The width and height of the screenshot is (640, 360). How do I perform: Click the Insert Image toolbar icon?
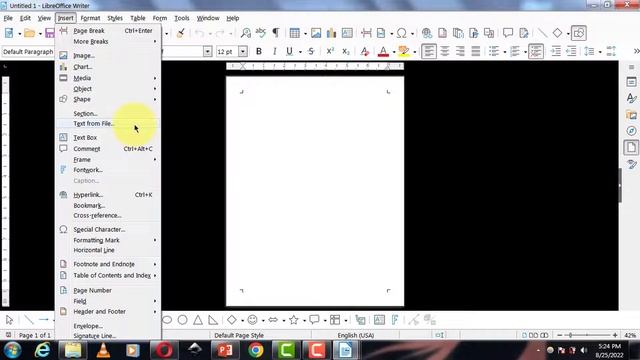pyautogui.click(x=316, y=33)
